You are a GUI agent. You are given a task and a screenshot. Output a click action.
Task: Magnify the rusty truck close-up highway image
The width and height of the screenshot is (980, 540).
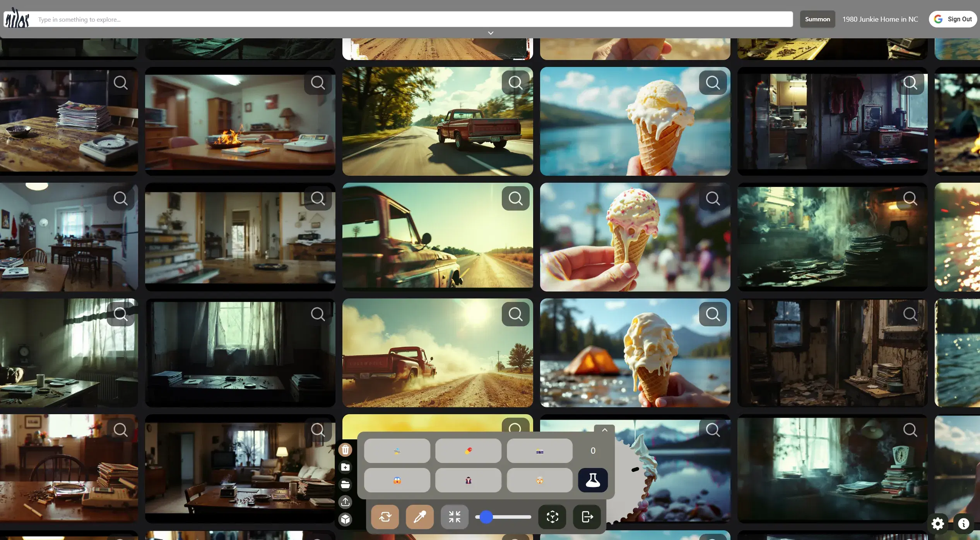click(x=515, y=198)
